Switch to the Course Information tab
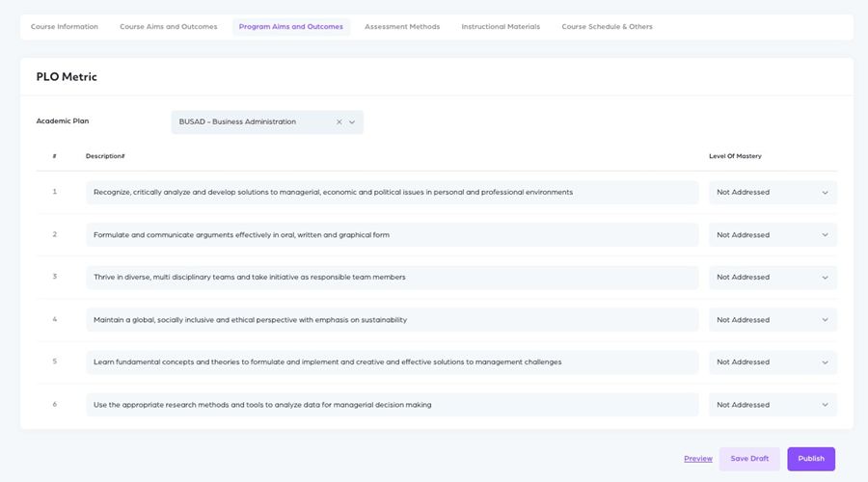The image size is (868, 482). (65, 27)
